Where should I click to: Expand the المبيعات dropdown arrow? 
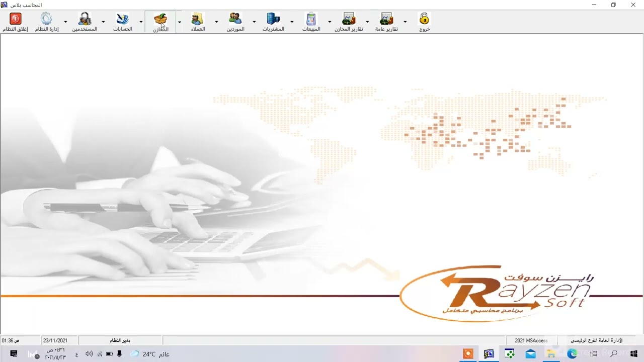click(x=330, y=22)
